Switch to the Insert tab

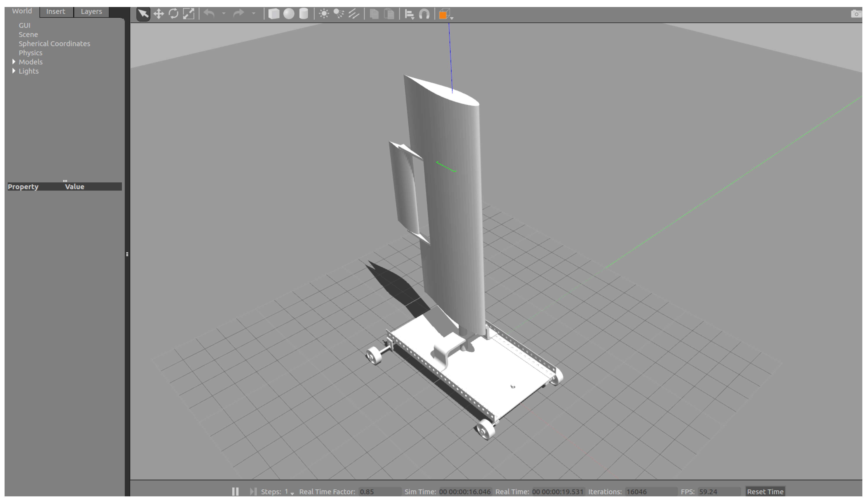click(56, 11)
